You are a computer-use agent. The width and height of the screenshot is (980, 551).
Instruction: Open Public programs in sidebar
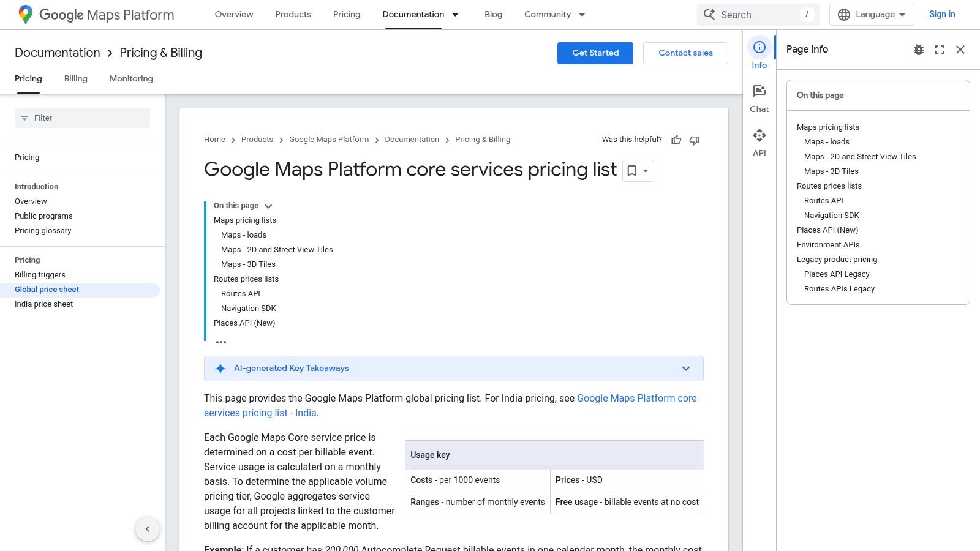point(43,216)
